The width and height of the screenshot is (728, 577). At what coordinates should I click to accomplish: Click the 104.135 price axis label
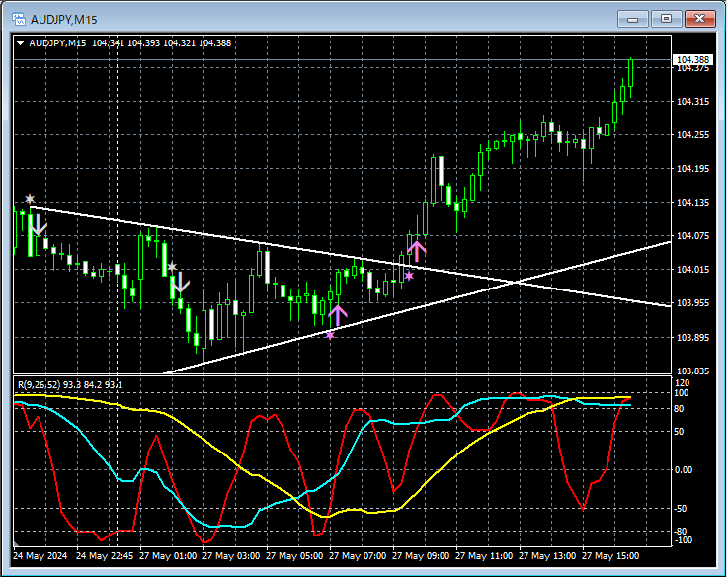coord(692,203)
